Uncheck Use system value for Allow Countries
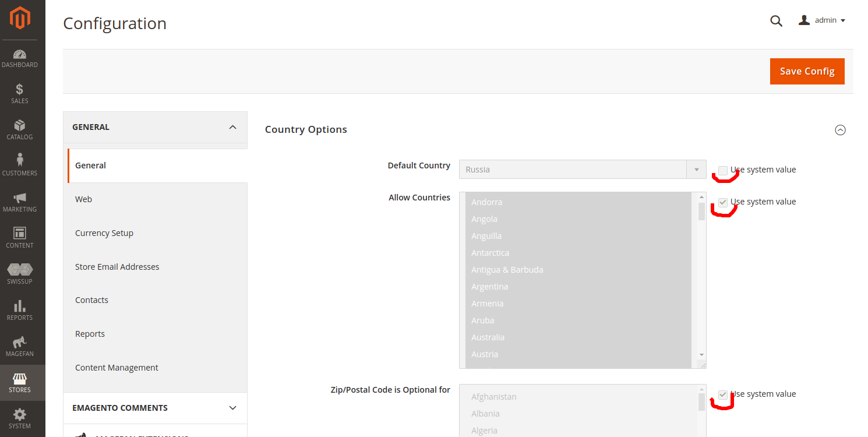Screen dimensions: 868x437 (723, 202)
